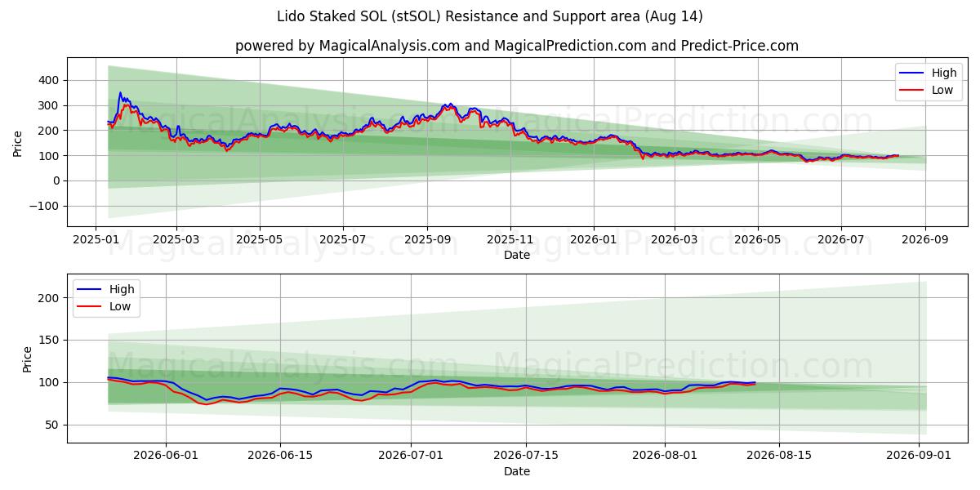Click the 'Date' x-axis label of the upper chart

click(517, 255)
